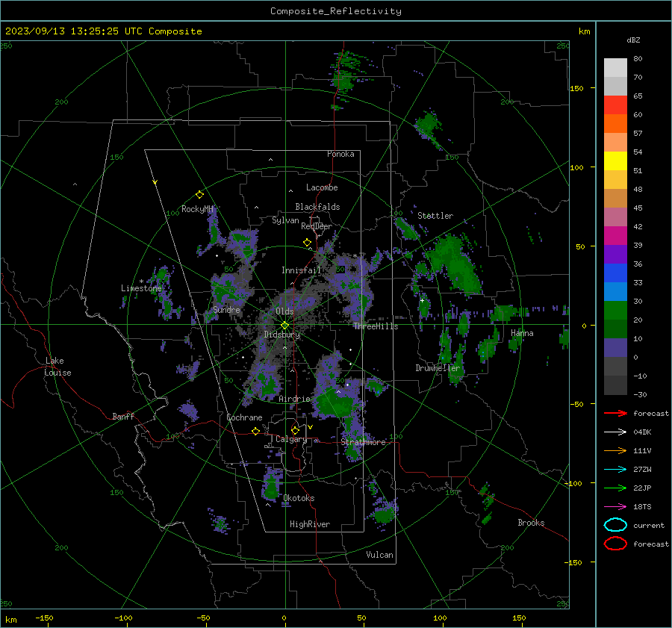Click the current legend label

[649, 525]
